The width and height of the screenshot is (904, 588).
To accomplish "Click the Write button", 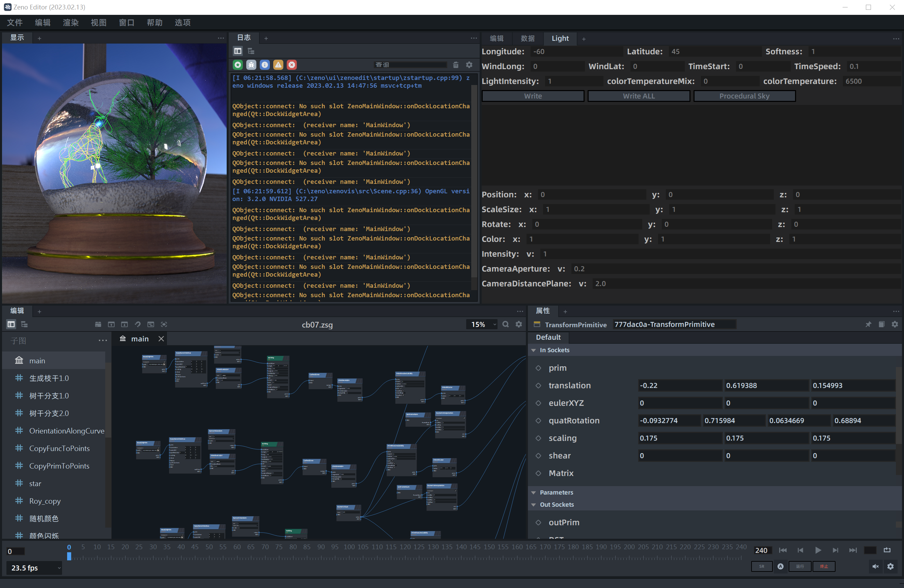I will (533, 96).
